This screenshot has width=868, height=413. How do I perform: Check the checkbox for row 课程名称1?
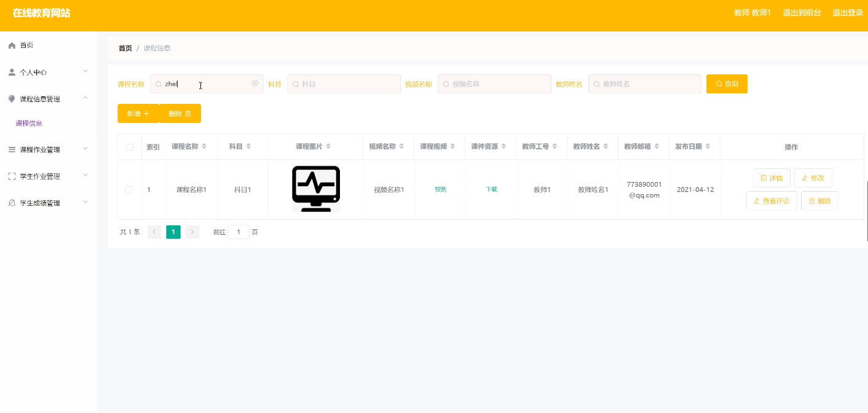(129, 189)
